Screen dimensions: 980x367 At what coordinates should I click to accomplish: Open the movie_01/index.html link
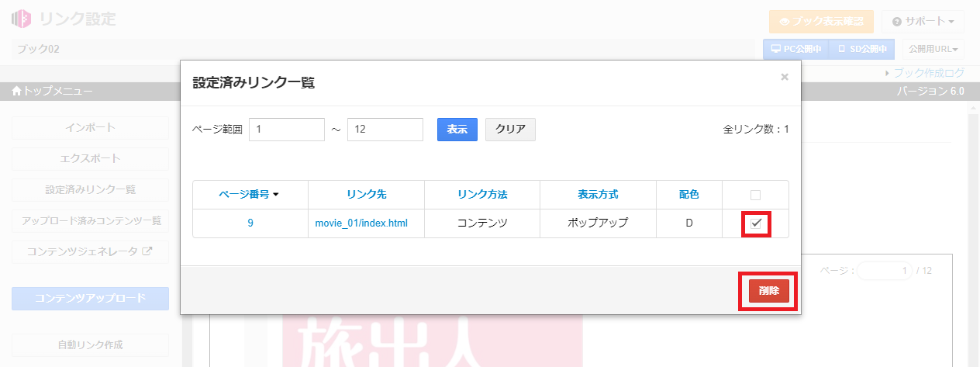(x=361, y=223)
